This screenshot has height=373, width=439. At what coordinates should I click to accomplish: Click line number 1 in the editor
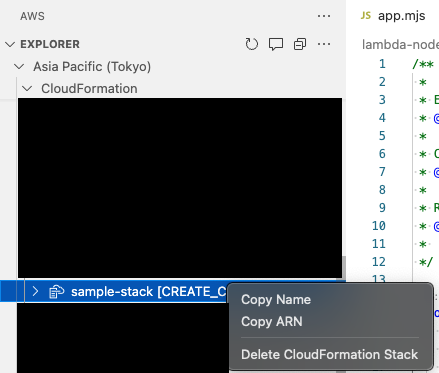click(x=382, y=64)
